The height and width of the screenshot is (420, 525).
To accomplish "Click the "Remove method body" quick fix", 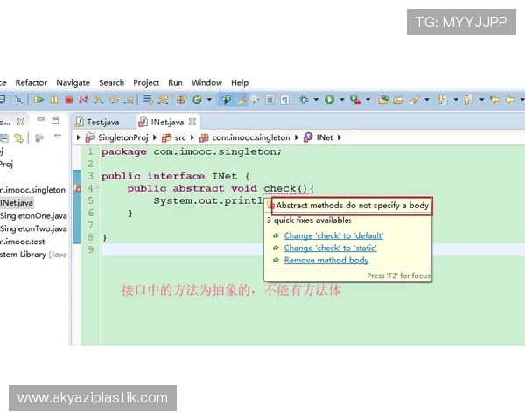I will click(325, 260).
